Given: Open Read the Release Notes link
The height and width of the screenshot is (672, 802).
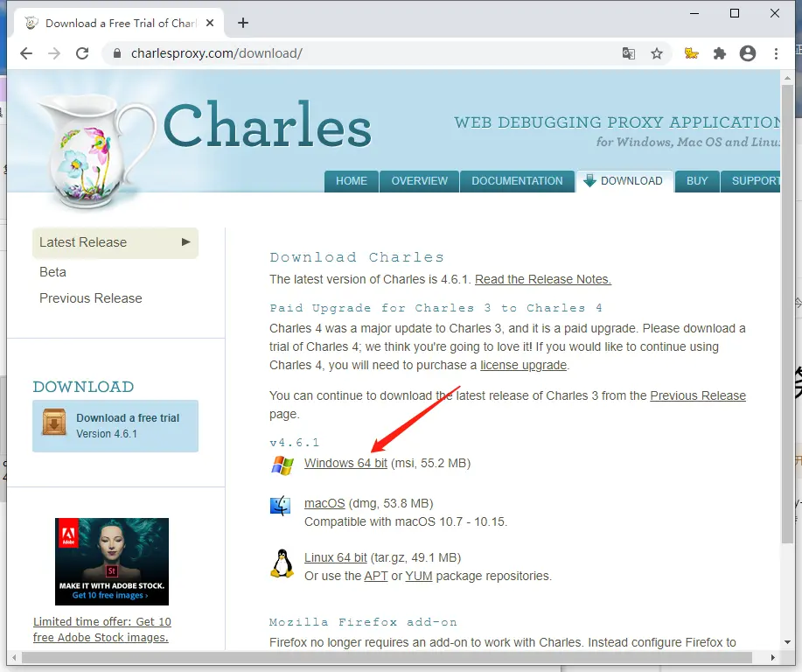Looking at the screenshot, I should pyautogui.click(x=542, y=279).
